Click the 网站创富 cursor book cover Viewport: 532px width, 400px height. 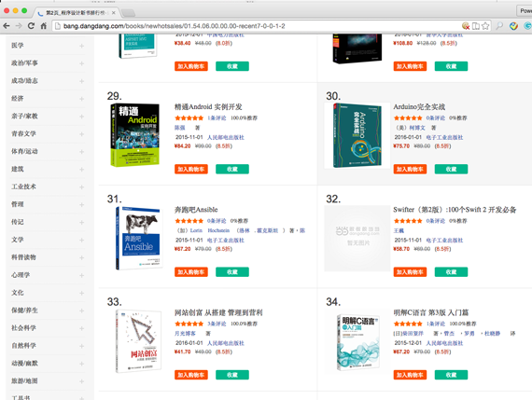(138, 341)
